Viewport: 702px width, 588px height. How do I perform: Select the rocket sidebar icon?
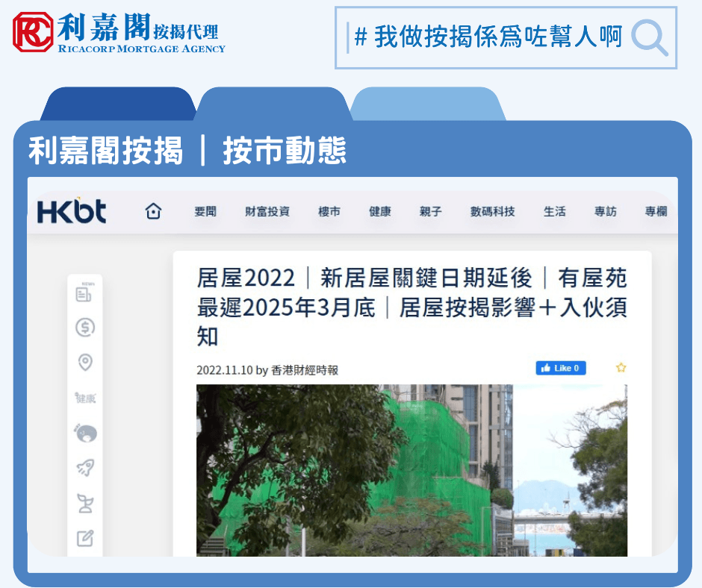84,467
